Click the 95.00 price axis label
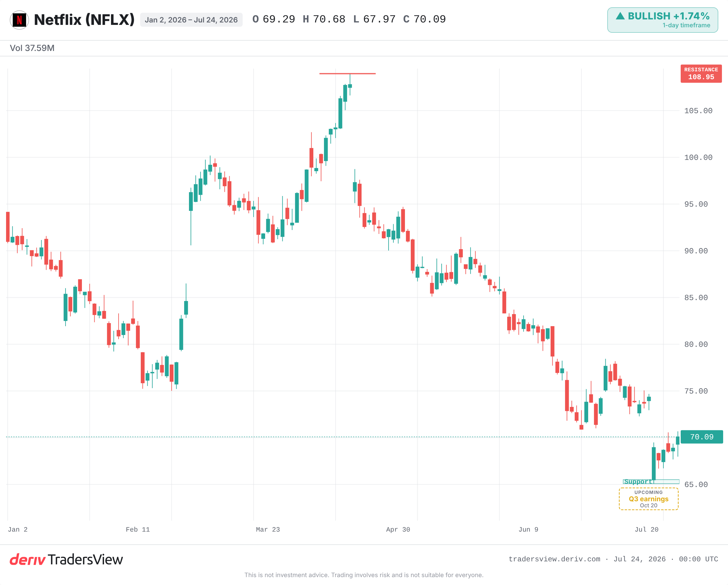The image size is (728, 585). (696, 204)
